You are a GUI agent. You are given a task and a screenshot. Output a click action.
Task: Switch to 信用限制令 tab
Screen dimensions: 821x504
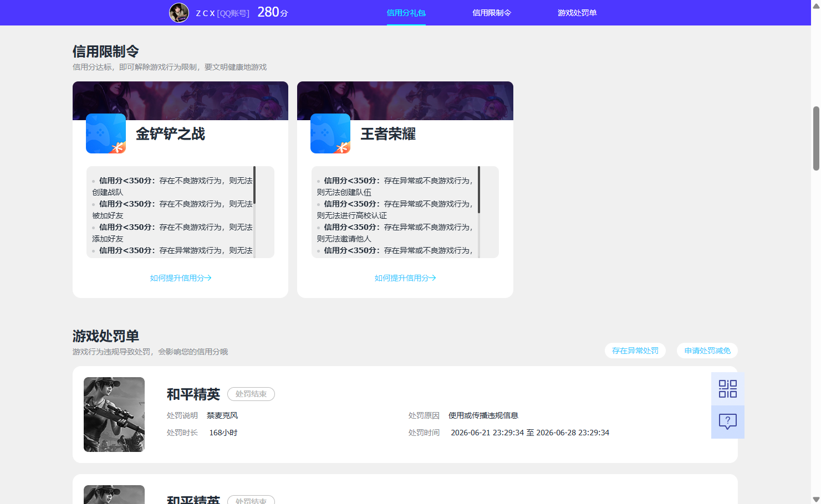click(492, 13)
